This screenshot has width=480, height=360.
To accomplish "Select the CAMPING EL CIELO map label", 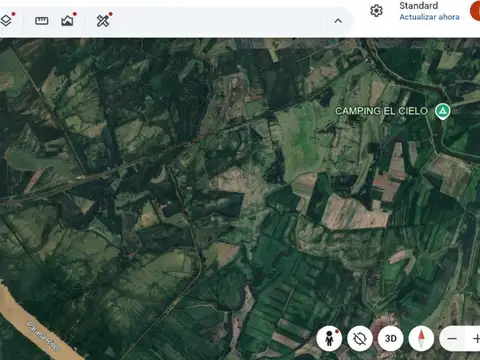I will pos(381,111).
